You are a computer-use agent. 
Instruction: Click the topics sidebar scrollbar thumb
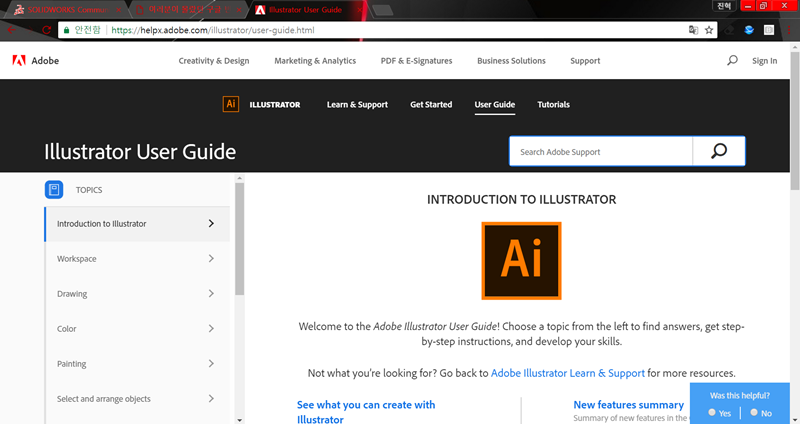click(239, 239)
